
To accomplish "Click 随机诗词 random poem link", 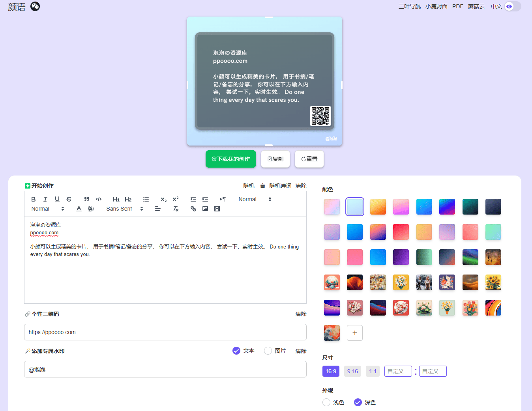I will point(280,186).
